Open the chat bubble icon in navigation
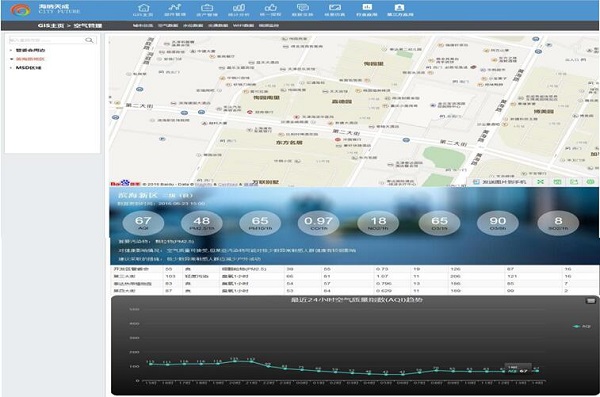 click(x=303, y=7)
